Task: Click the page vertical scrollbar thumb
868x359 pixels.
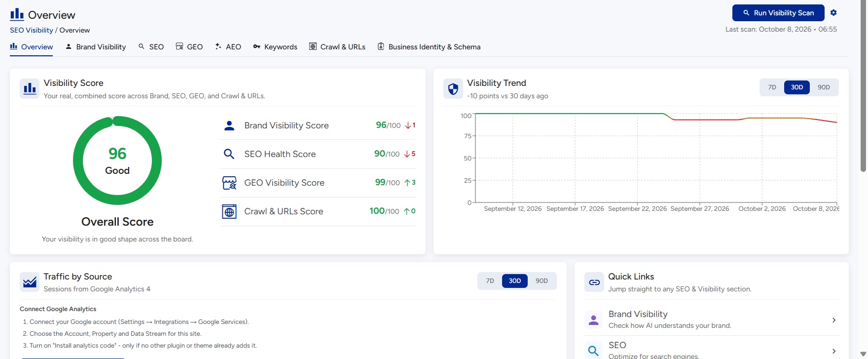Action: [863, 86]
